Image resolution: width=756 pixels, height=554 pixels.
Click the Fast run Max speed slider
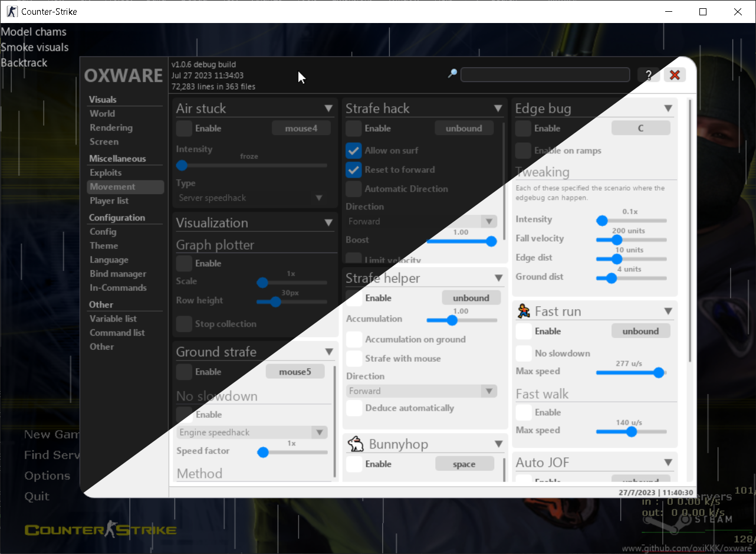point(631,373)
